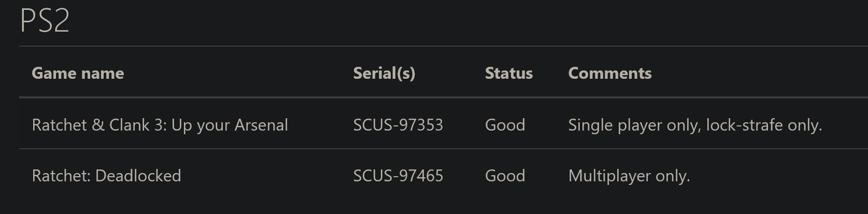Click the ampersand in Ratchet & Clank

(98, 125)
